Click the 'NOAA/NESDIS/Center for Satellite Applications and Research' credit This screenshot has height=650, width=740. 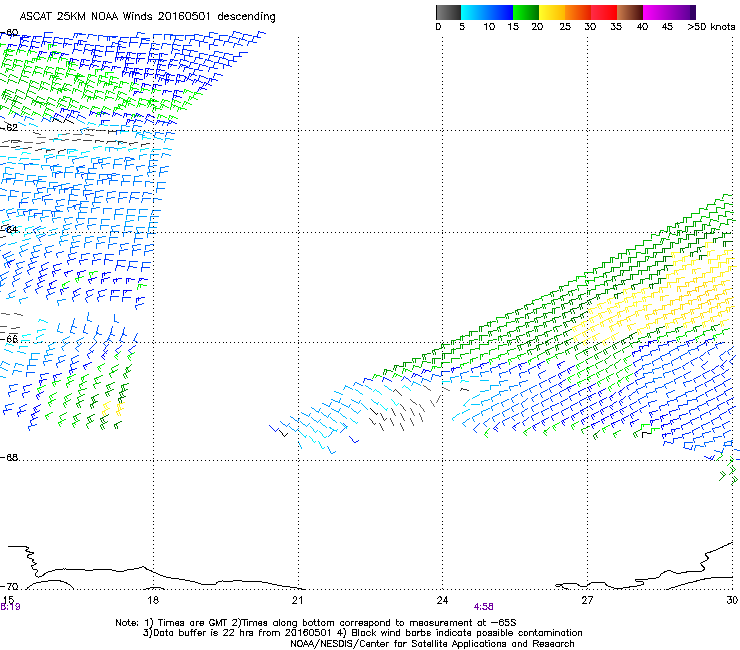click(x=432, y=644)
